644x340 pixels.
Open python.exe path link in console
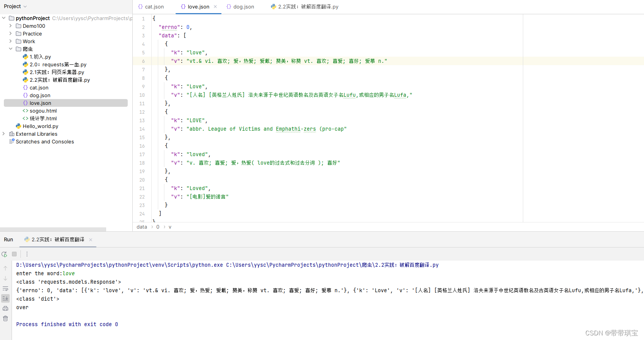[x=120, y=265]
